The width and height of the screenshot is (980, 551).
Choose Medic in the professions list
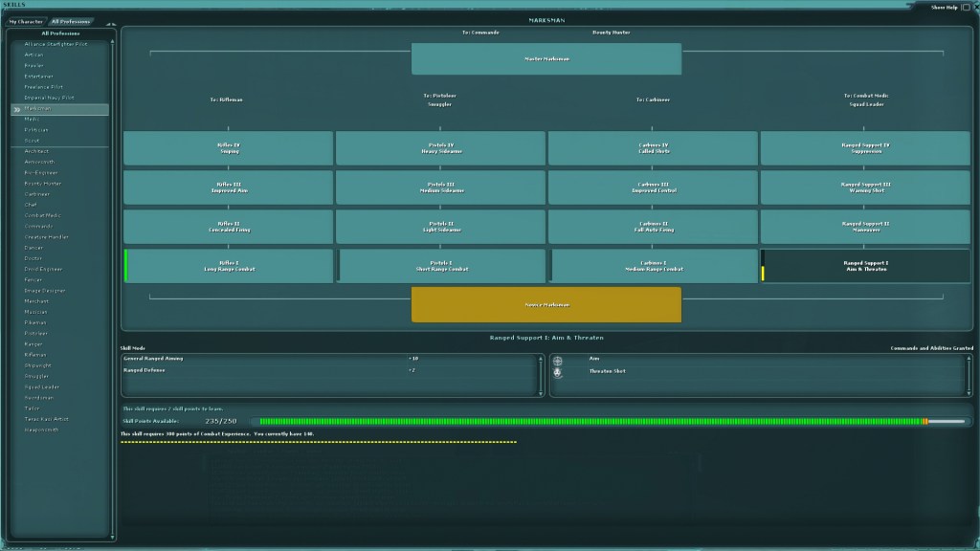[32, 120]
